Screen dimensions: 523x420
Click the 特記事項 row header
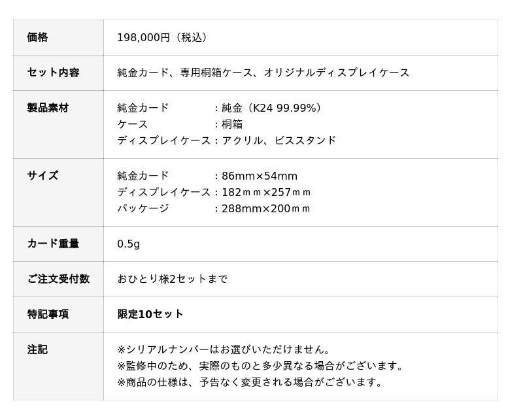click(48, 314)
